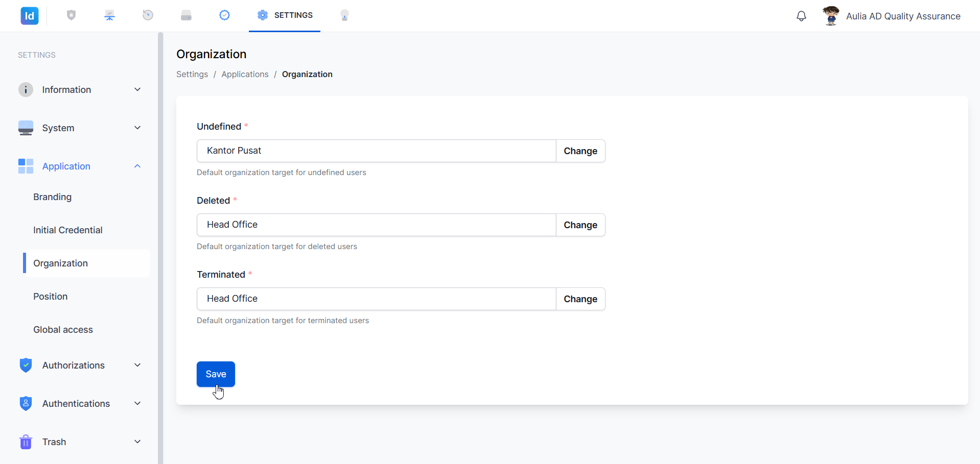Click the deleted users help text
The width and height of the screenshot is (980, 464).
[277, 247]
